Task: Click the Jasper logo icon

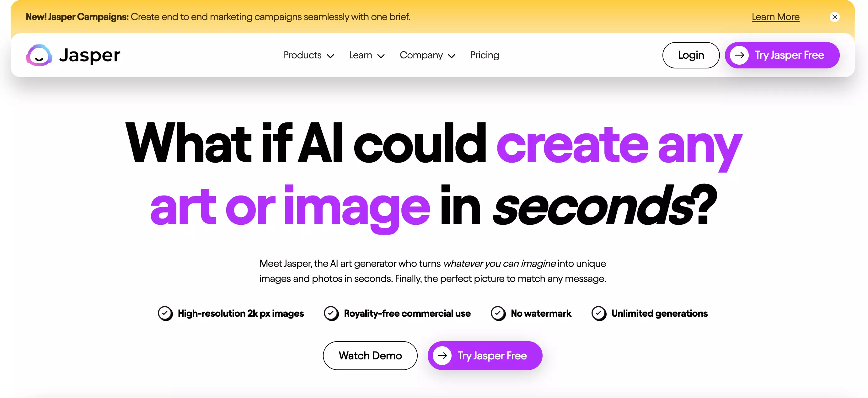Action: [39, 55]
